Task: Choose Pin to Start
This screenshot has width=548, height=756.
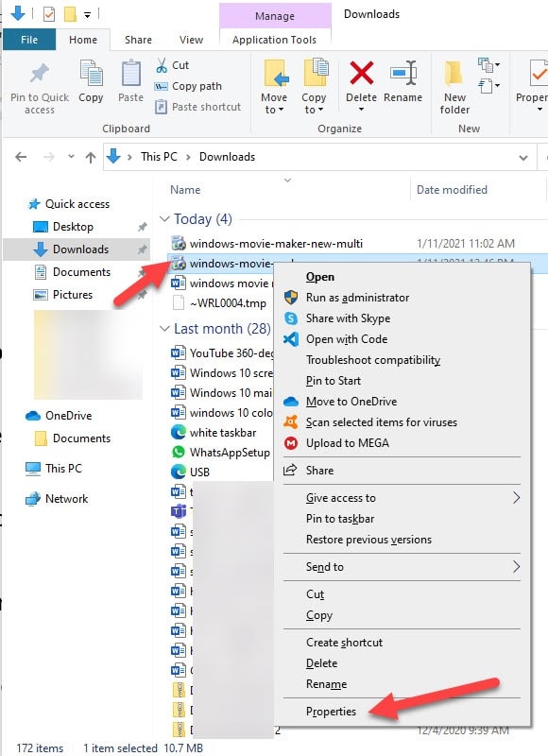Action: click(x=333, y=381)
